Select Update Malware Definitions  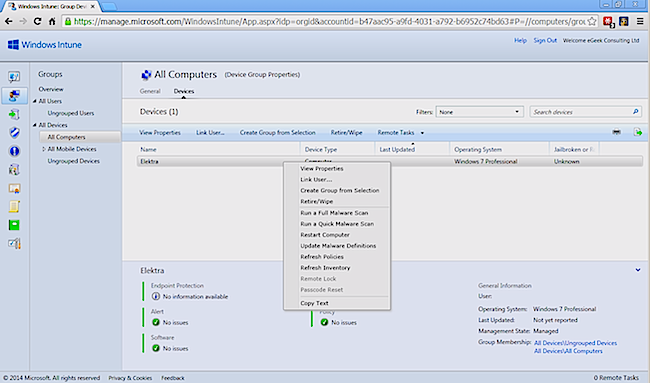338,246
